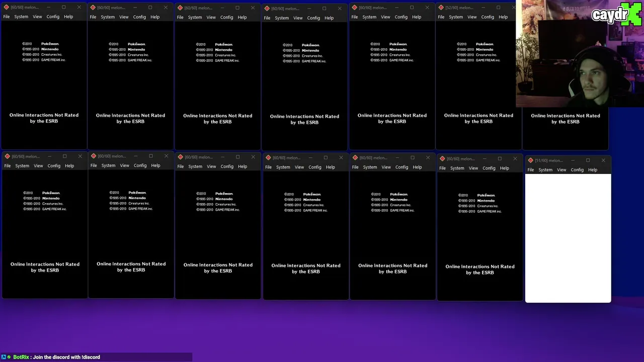
Task: Open View menu in the white [51/60] window
Action: point(561,170)
